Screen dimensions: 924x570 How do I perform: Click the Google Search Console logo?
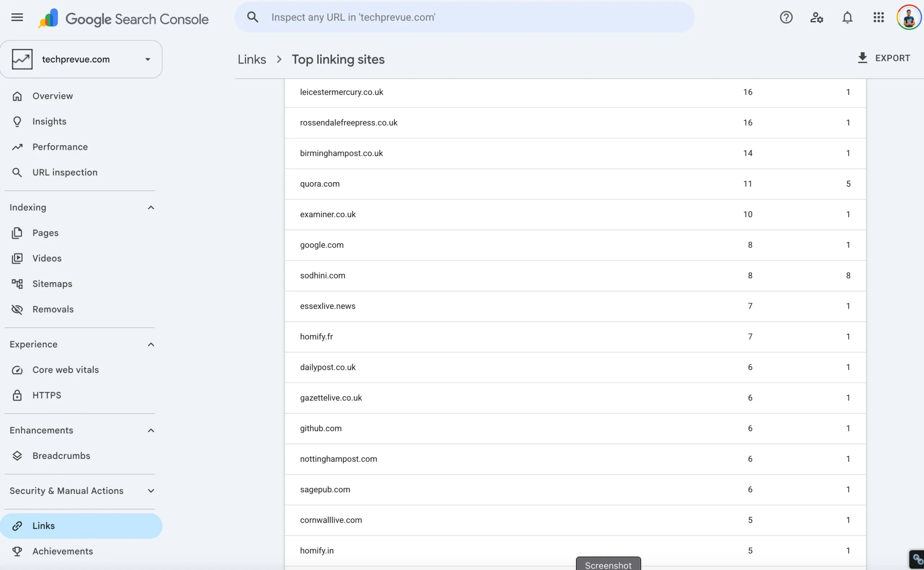(x=123, y=18)
